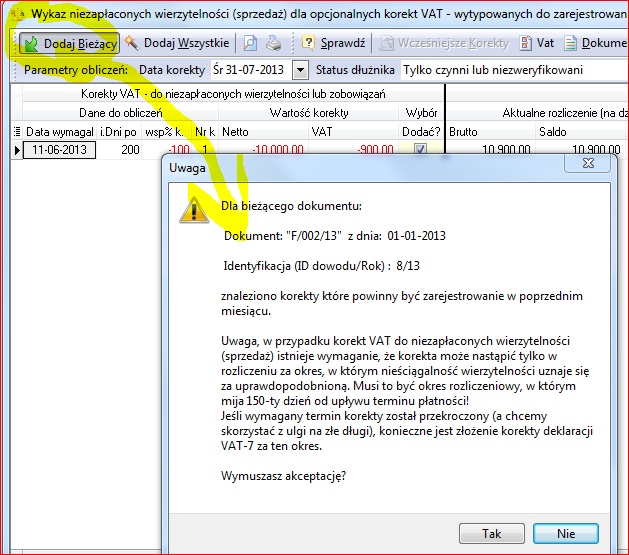
Task: Decline acceptance with the Nie button
Action: pos(566,534)
